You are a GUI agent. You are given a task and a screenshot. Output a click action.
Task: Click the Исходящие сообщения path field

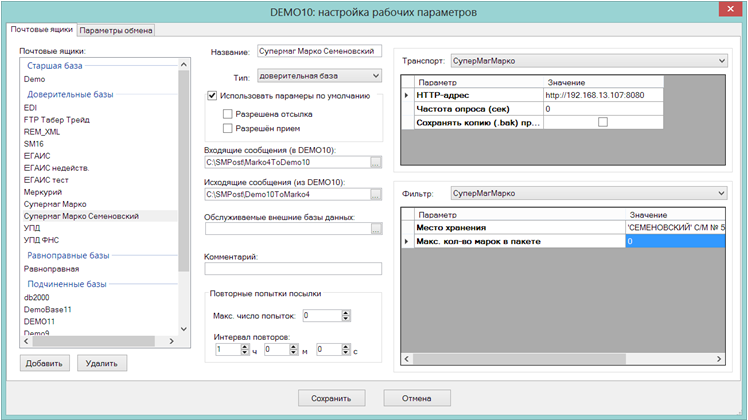click(x=288, y=194)
